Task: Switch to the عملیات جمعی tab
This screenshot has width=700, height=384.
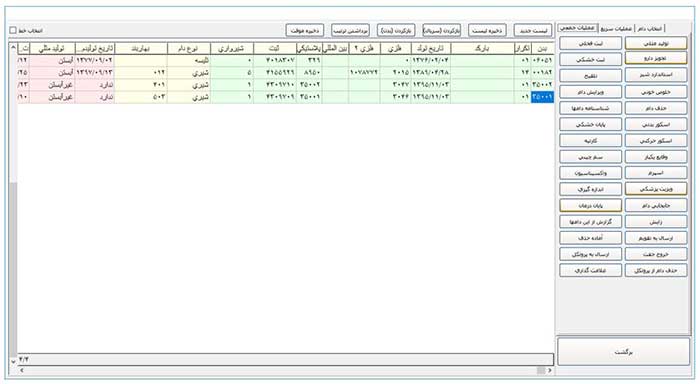Action: [x=578, y=28]
